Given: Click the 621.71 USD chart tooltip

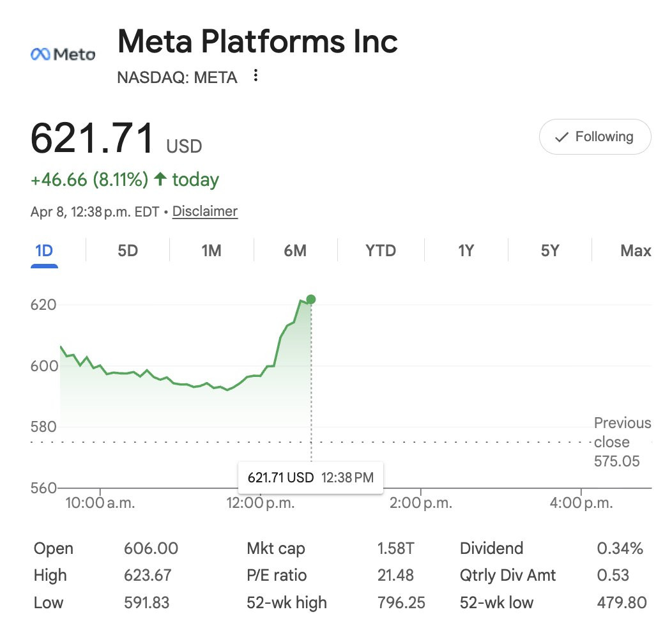Looking at the screenshot, I should (x=310, y=477).
